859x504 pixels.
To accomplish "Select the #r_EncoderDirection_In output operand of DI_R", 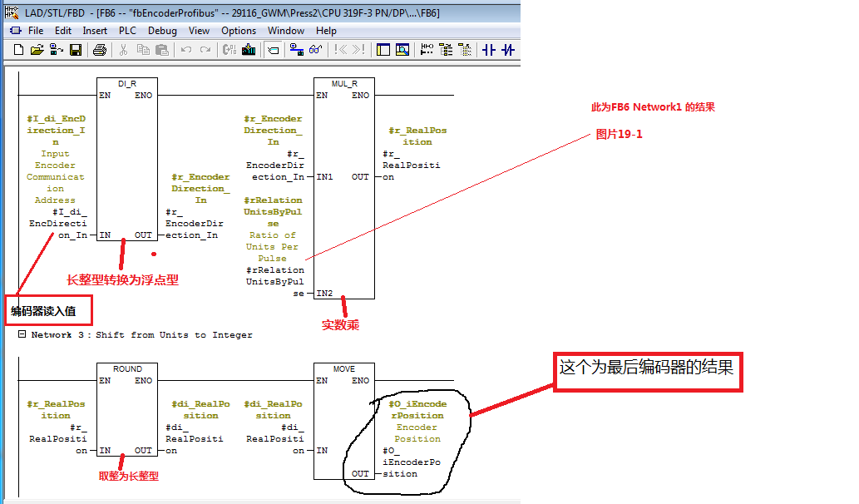I will [x=195, y=224].
